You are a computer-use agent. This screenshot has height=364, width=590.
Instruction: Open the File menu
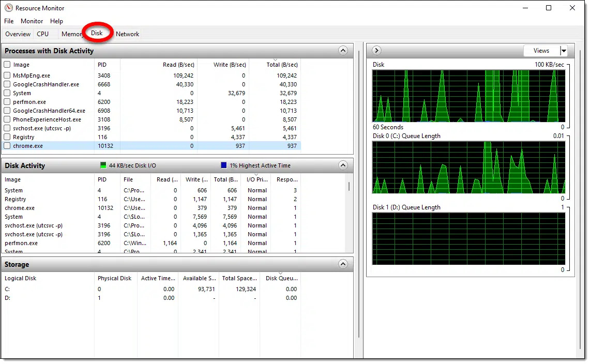(9, 21)
